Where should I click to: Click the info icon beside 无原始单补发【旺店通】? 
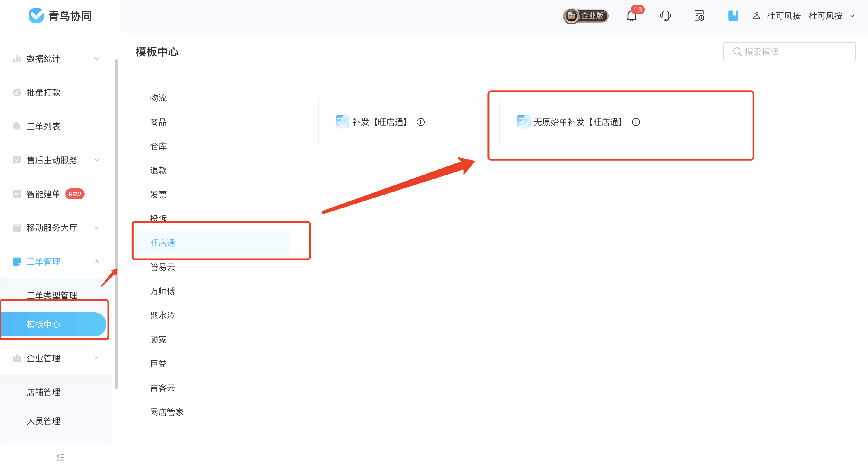pyautogui.click(x=636, y=122)
